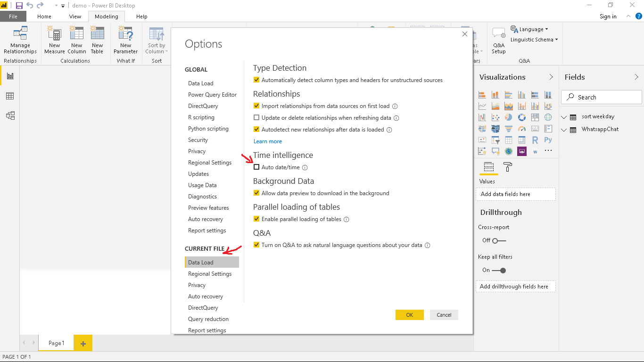Click the ellipsis to import custom visuals
The height and width of the screenshot is (362, 644).
point(548,151)
